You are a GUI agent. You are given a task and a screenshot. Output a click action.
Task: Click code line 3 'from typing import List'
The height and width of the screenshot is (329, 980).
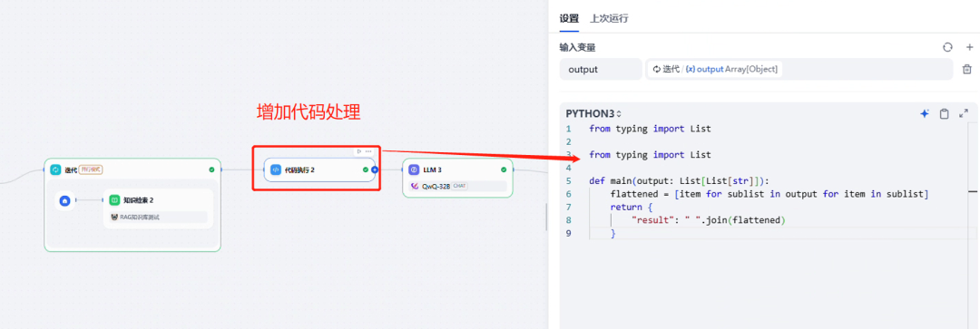[x=650, y=155]
